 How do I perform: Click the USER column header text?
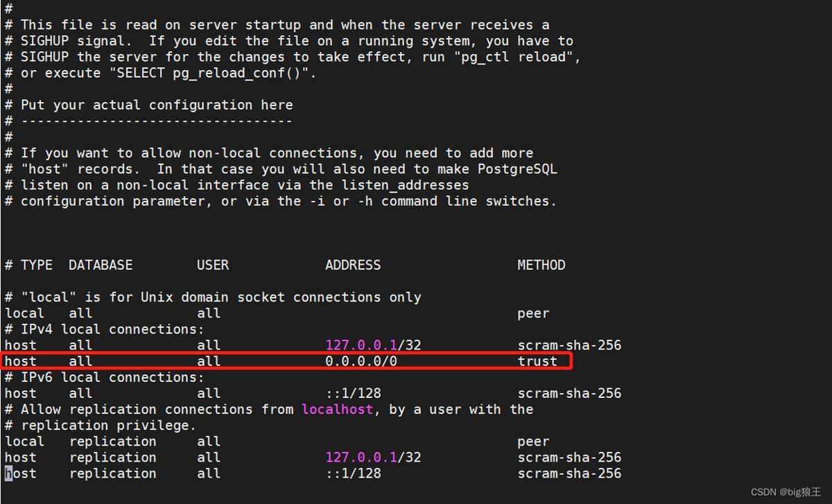point(213,265)
